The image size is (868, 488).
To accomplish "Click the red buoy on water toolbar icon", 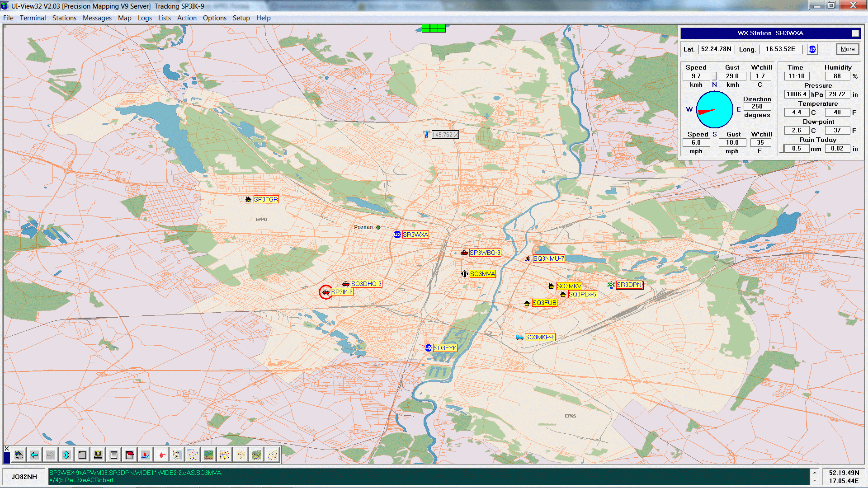I will coord(145,455).
